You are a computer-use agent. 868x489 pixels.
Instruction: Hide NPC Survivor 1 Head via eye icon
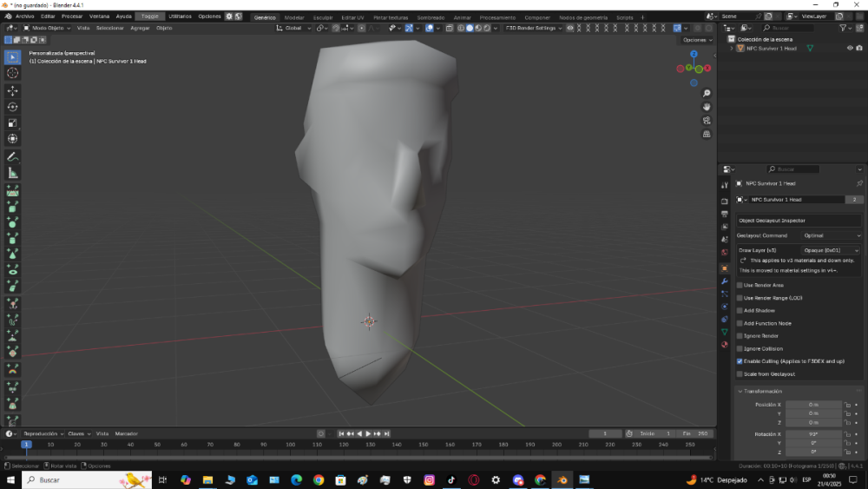click(850, 49)
